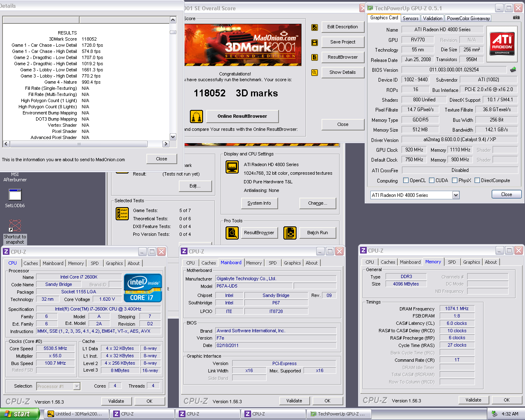This screenshot has height=420, width=525.
Task: Toggle the OpenCL checkbox
Action: pyautogui.click(x=406, y=180)
